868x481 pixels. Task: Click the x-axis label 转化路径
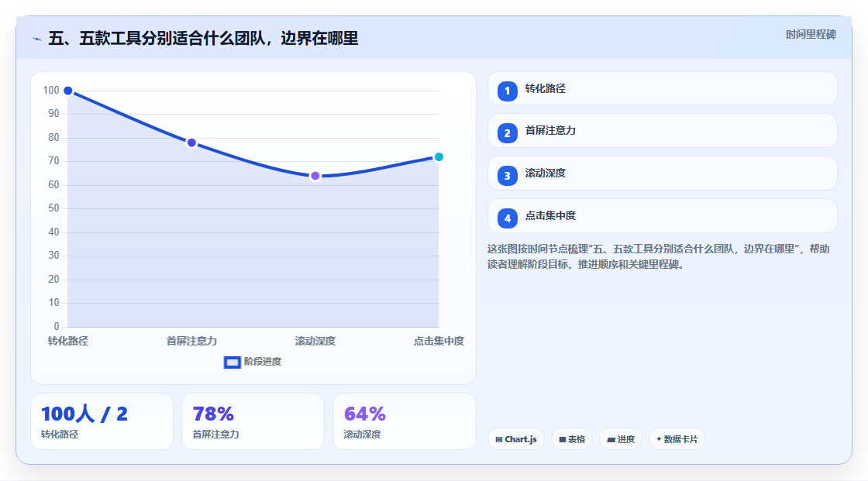68,341
